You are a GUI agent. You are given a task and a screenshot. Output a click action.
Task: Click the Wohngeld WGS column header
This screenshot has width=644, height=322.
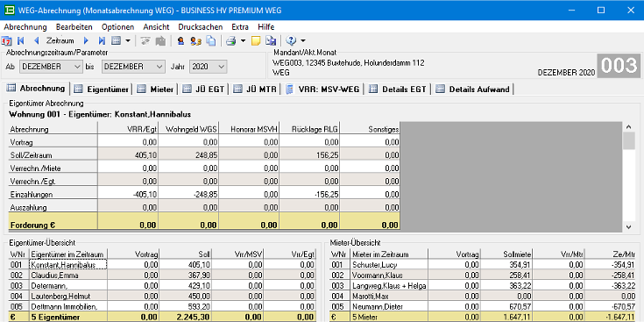pos(189,129)
